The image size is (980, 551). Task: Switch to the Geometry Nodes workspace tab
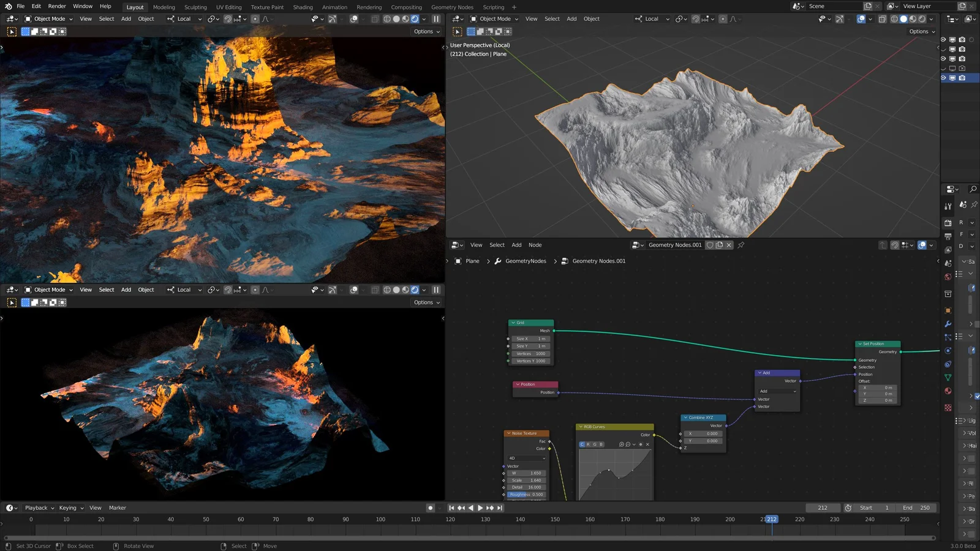(x=451, y=7)
